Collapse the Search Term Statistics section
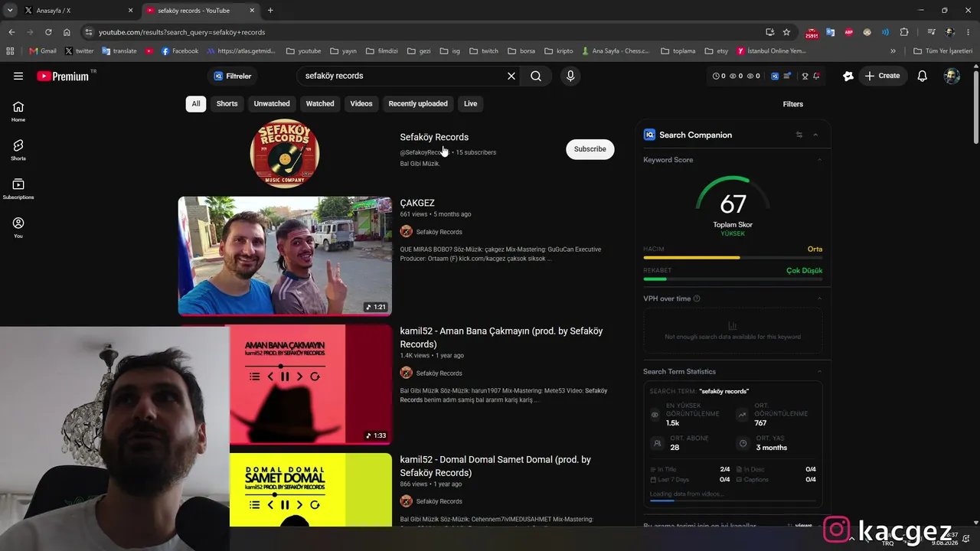Viewport: 980px width, 551px height. 819,371
